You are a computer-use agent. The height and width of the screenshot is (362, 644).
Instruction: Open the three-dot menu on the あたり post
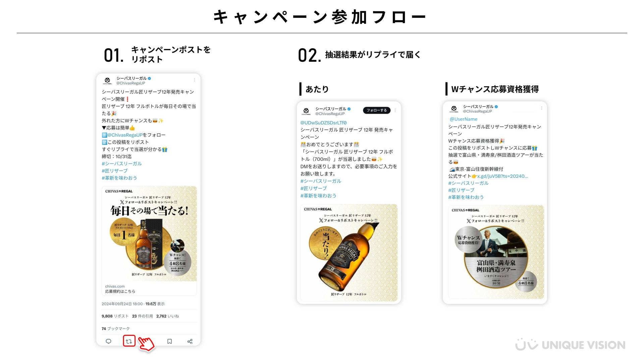395,110
